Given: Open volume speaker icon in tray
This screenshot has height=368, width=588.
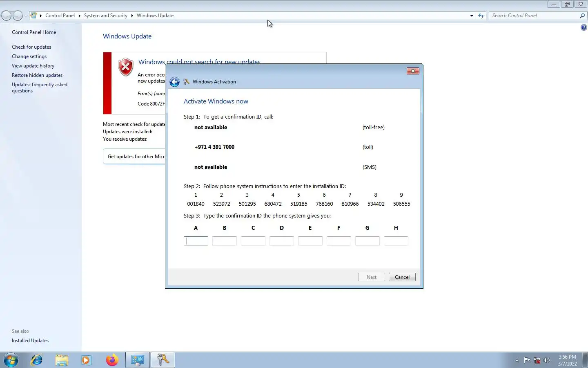Looking at the screenshot, I should coord(547,360).
